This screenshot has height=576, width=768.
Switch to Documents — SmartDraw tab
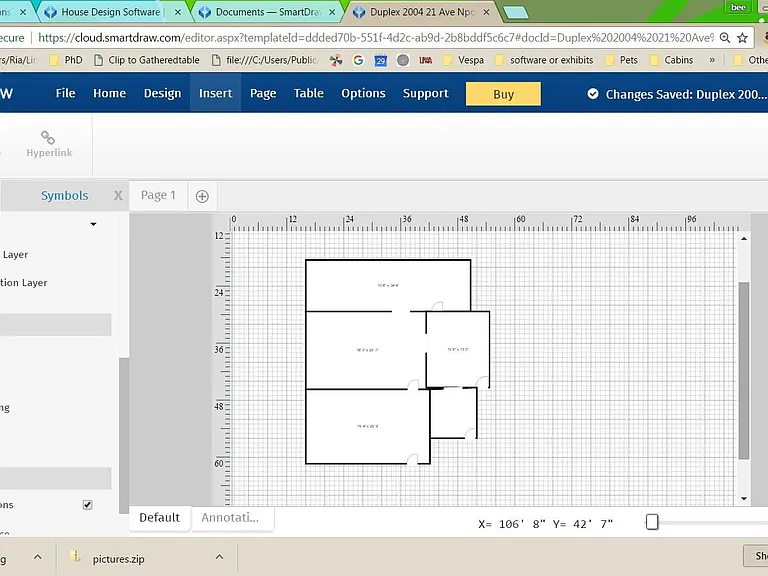tap(267, 12)
